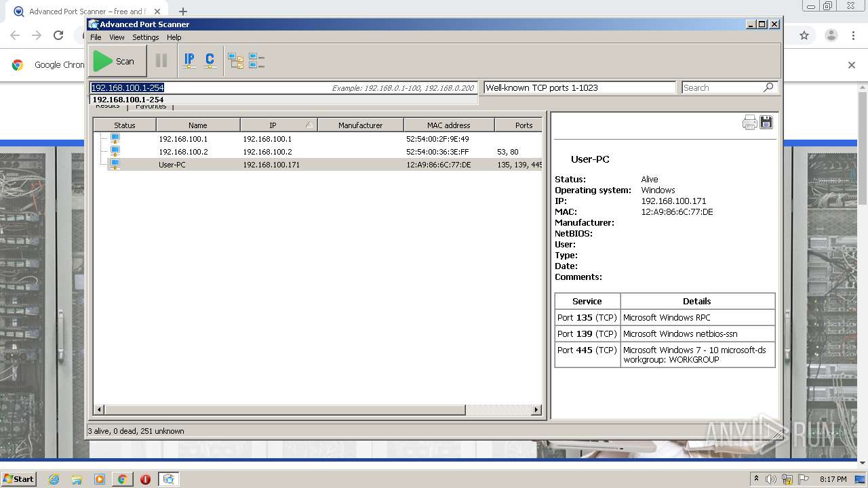Viewport: 868px width, 488px height.
Task: Switch to the Favorites tab
Action: tap(151, 106)
